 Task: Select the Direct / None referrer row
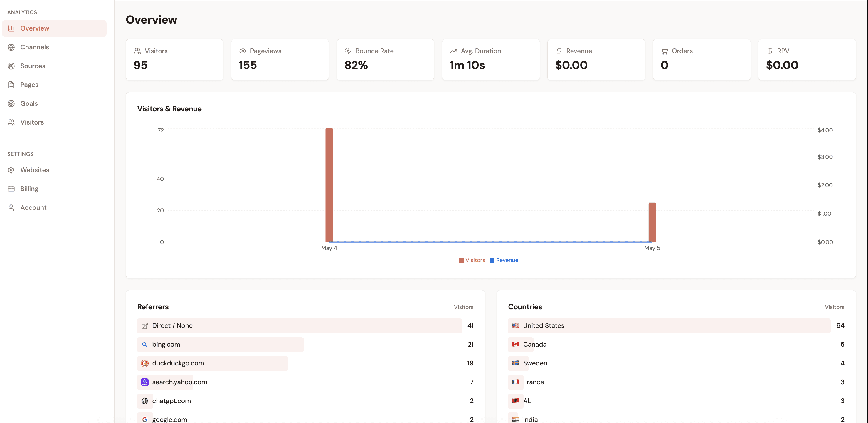(x=305, y=326)
